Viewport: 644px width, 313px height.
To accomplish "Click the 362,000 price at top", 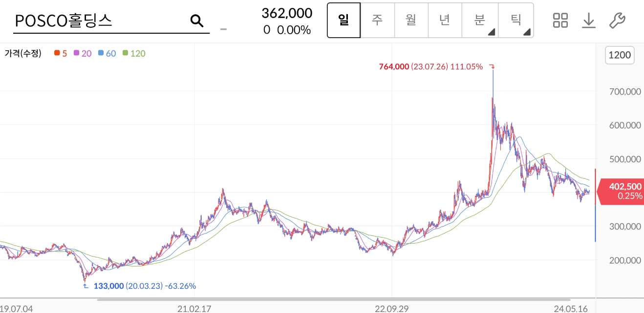I will [287, 13].
